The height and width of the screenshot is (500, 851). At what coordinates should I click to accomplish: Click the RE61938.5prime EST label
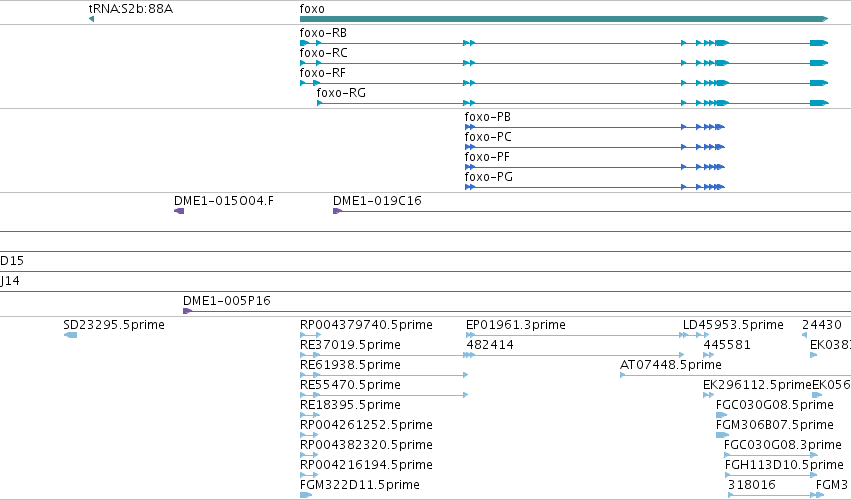coord(350,365)
